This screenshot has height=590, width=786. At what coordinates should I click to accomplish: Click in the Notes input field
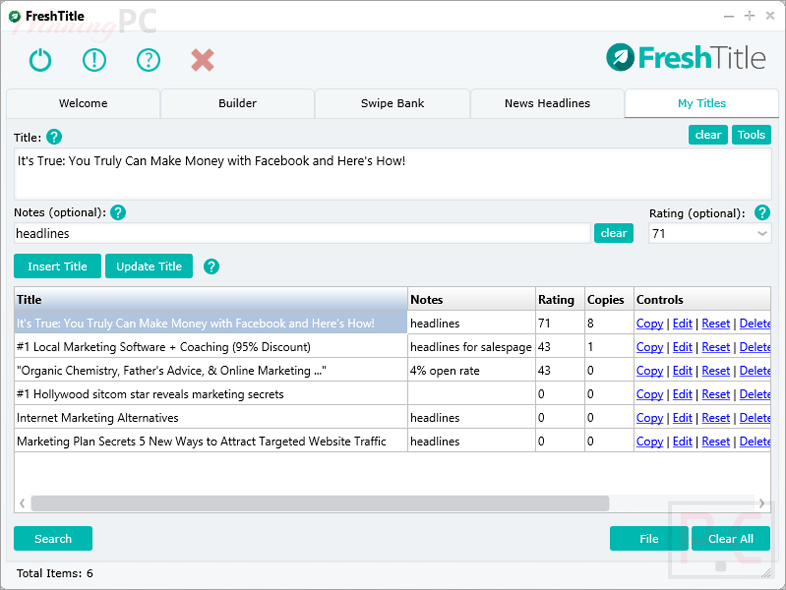[x=302, y=234]
